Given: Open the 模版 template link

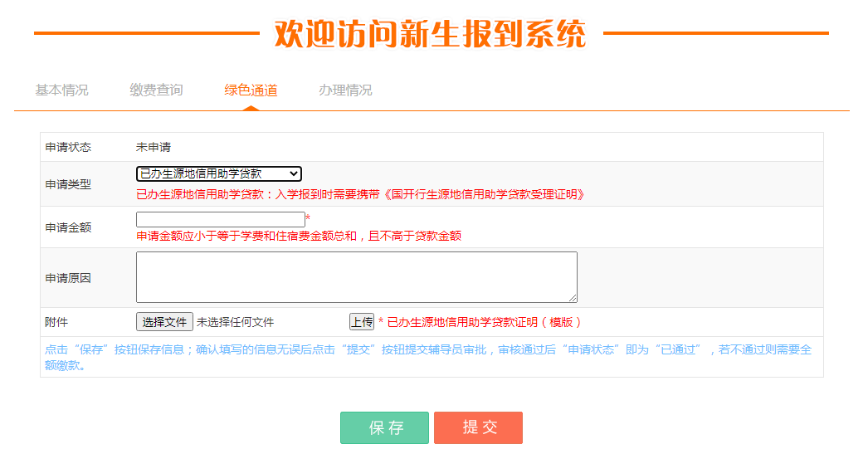Looking at the screenshot, I should coord(561,322).
